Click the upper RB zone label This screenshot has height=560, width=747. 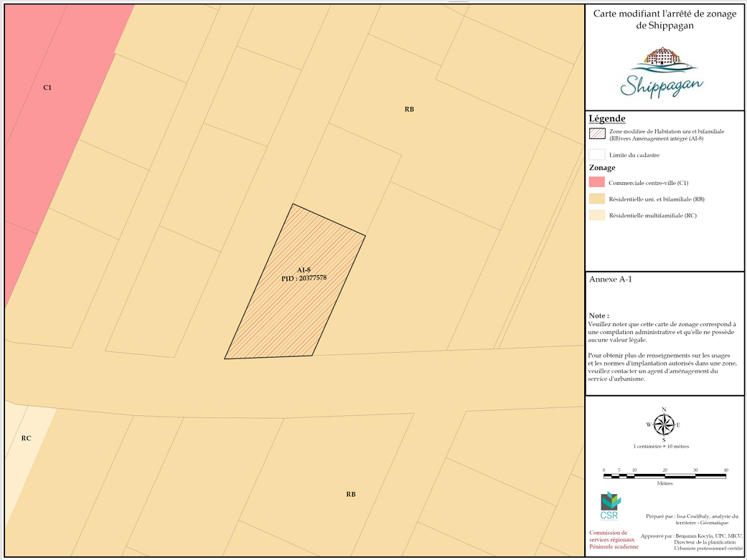pos(409,109)
